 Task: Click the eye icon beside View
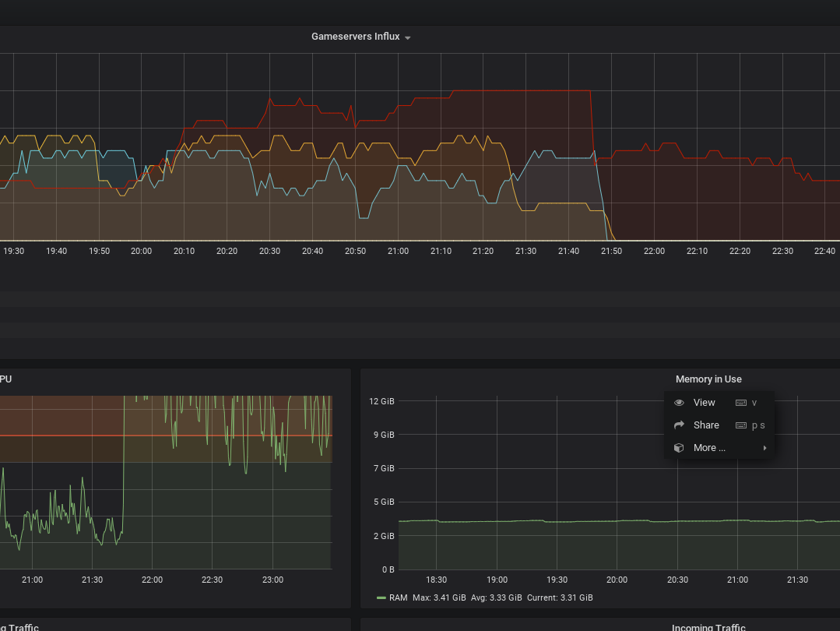(x=679, y=403)
